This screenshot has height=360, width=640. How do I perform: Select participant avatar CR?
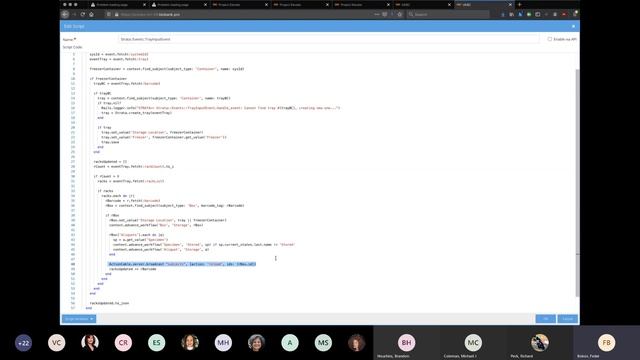[123, 343]
